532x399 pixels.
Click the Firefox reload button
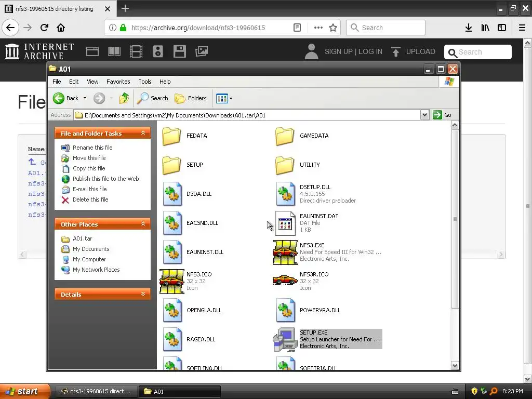[44, 28]
